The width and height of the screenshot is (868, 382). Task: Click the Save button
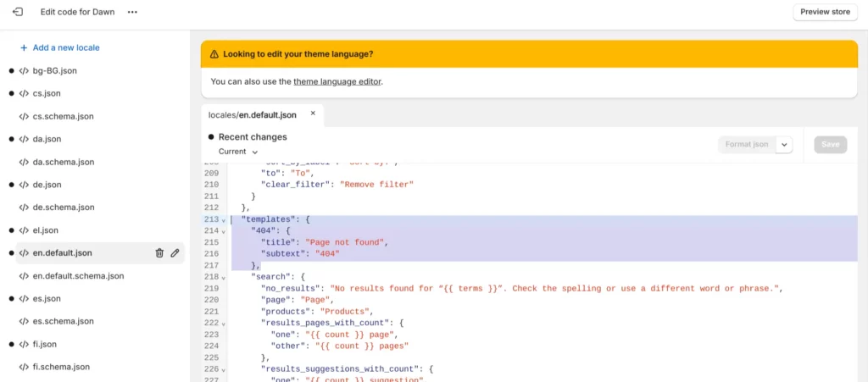(x=831, y=144)
